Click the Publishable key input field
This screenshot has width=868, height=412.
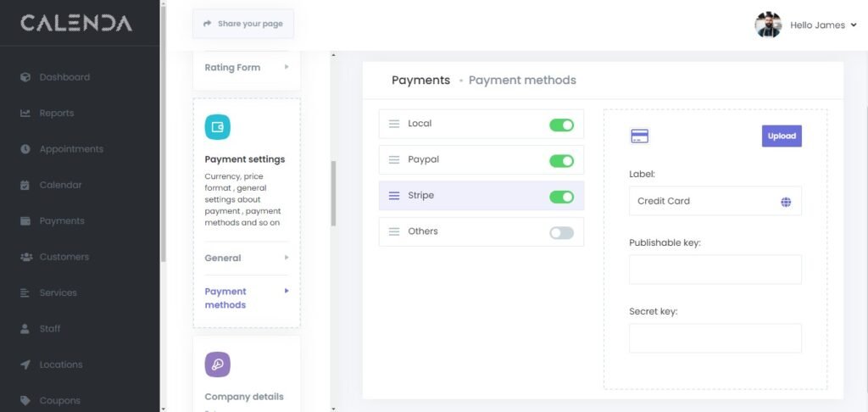[x=715, y=270]
